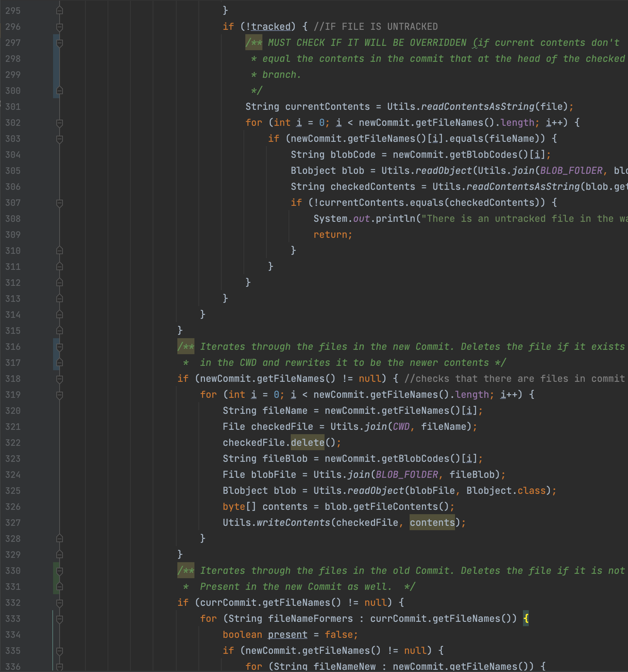Screen dimensions: 628x672
Task: Collapse the for loop at line 302
Action: pyautogui.click(x=60, y=123)
